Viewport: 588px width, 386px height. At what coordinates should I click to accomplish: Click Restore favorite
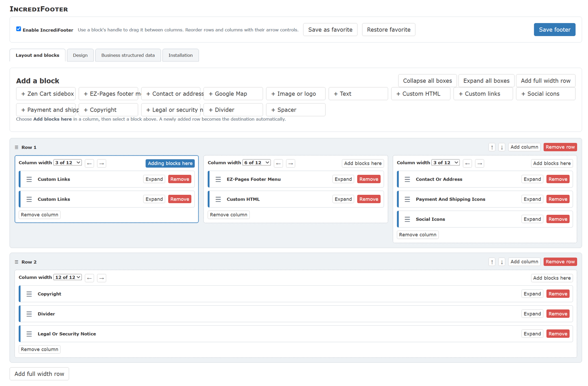click(388, 30)
